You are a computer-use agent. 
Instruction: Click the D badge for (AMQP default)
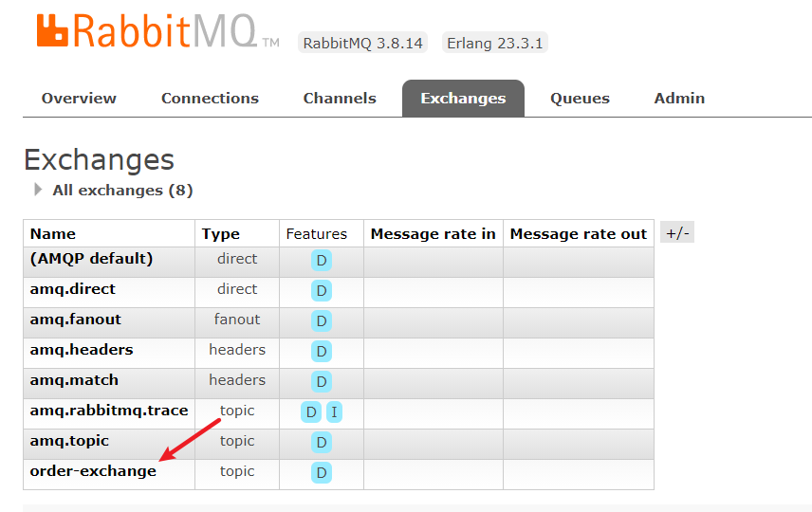pos(322,261)
